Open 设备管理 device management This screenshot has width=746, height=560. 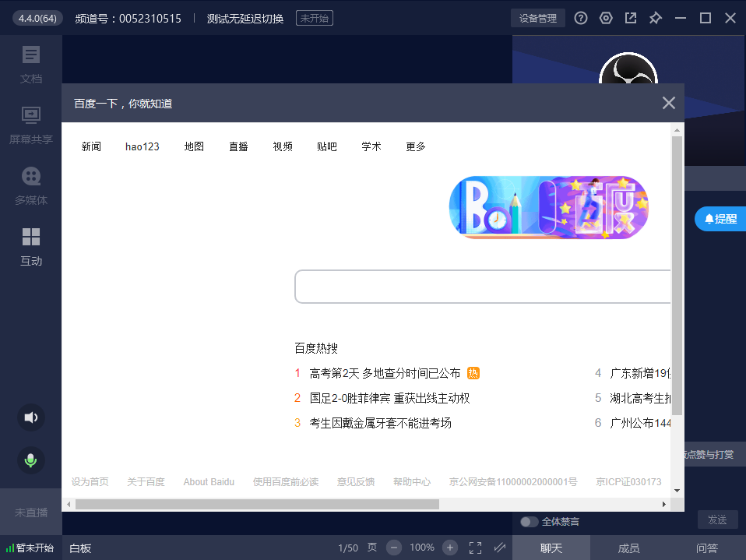537,18
